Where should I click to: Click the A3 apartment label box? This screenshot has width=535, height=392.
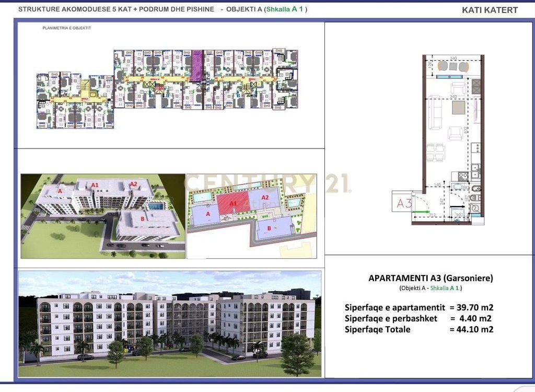(x=403, y=203)
